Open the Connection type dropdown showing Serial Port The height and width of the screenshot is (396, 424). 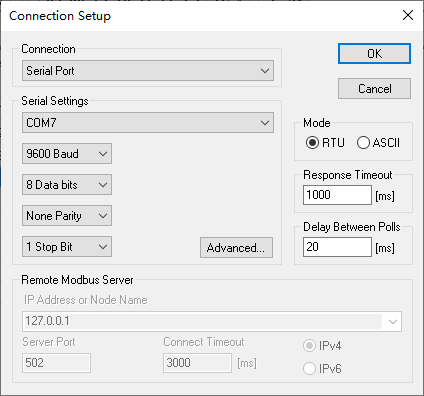[x=148, y=71]
